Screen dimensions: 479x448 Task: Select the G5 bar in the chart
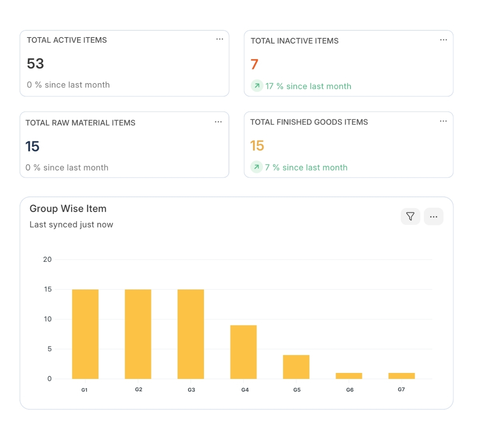pyautogui.click(x=296, y=367)
